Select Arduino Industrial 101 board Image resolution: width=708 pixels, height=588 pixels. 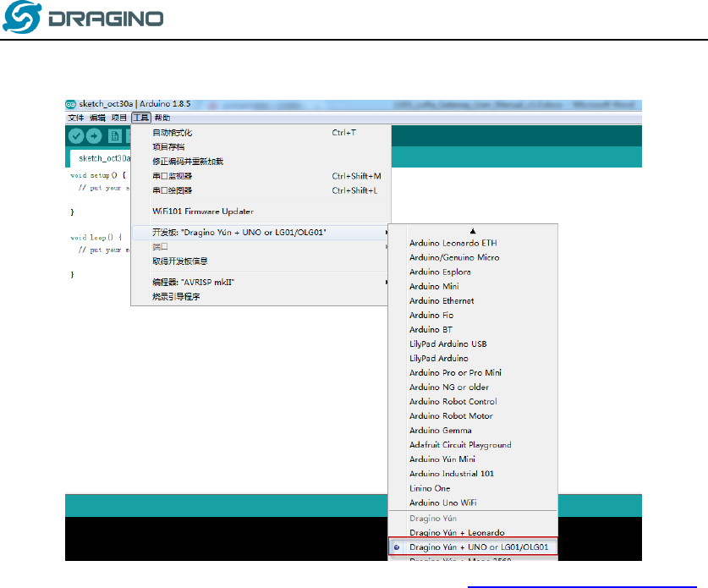tap(473, 474)
